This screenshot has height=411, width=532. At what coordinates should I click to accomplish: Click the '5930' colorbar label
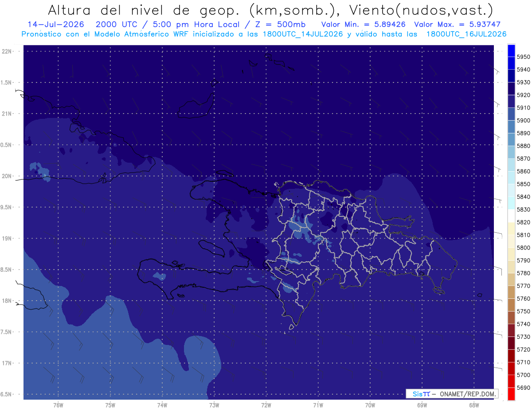click(523, 82)
